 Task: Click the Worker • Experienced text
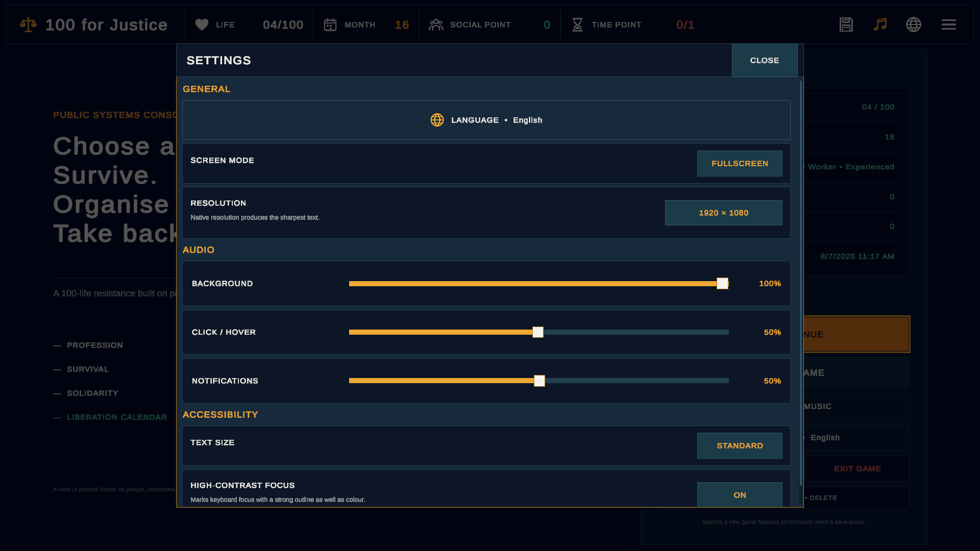851,167
